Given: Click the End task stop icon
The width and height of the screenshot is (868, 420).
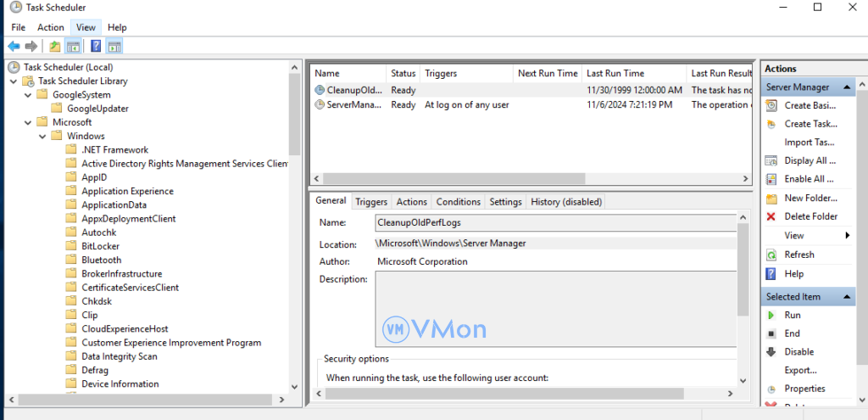Looking at the screenshot, I should tap(771, 333).
